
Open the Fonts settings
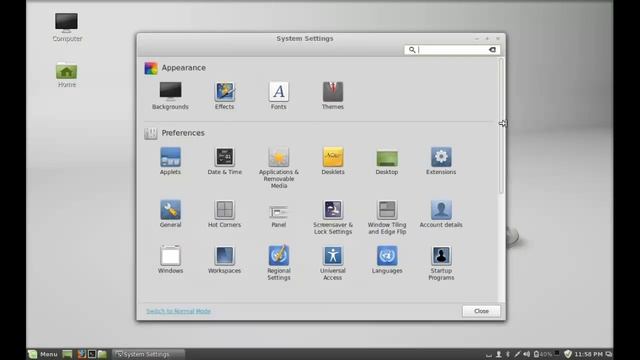coord(279,96)
